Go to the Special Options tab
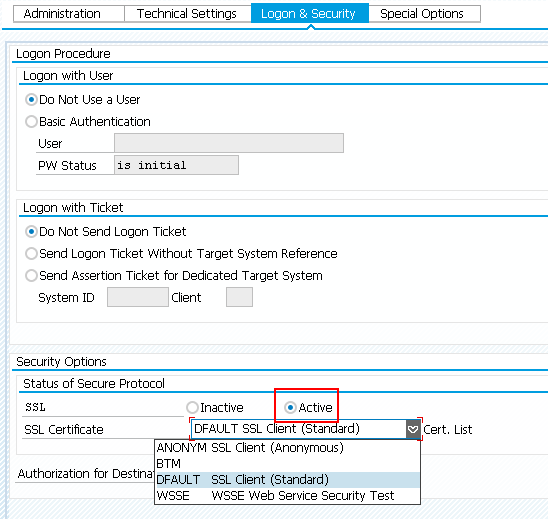Screen dimensions: 548x519 point(424,14)
